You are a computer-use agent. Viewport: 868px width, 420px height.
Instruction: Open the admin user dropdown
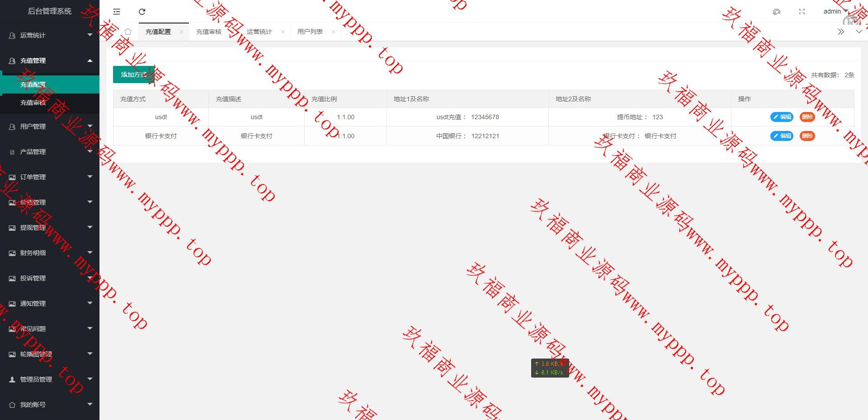click(x=835, y=12)
